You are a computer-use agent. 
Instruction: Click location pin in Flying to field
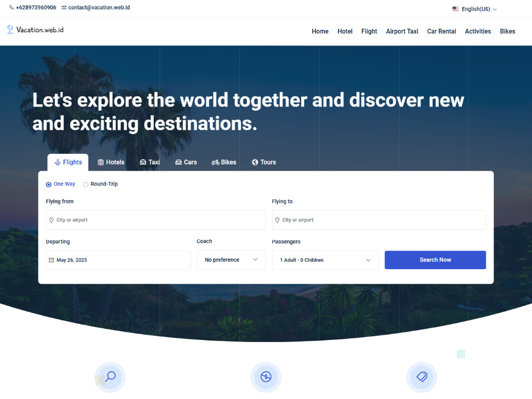277,220
